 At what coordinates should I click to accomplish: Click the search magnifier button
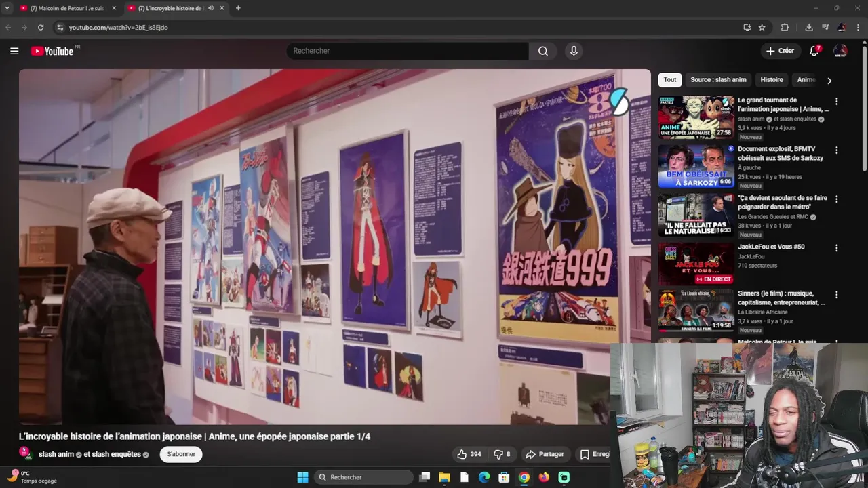(x=543, y=51)
